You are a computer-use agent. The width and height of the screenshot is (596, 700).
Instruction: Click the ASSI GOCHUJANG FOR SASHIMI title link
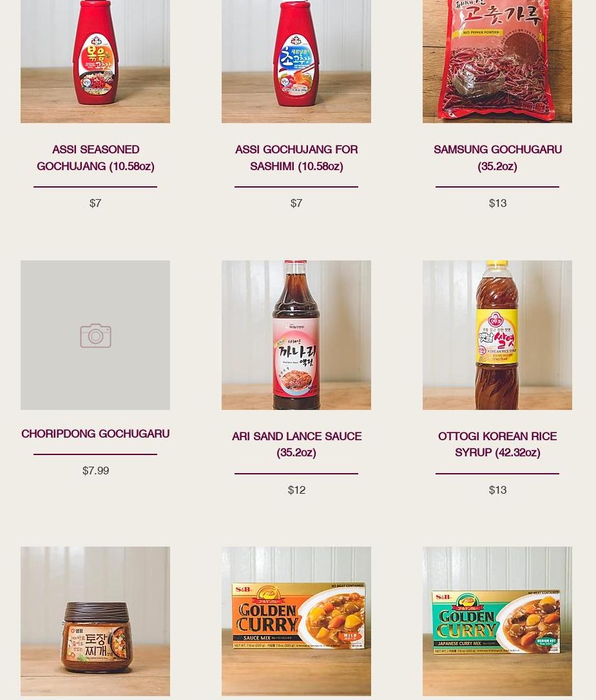pyautogui.click(x=296, y=157)
